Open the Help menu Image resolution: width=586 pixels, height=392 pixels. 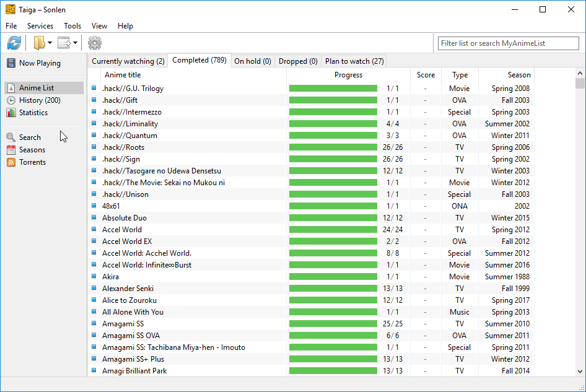point(125,26)
